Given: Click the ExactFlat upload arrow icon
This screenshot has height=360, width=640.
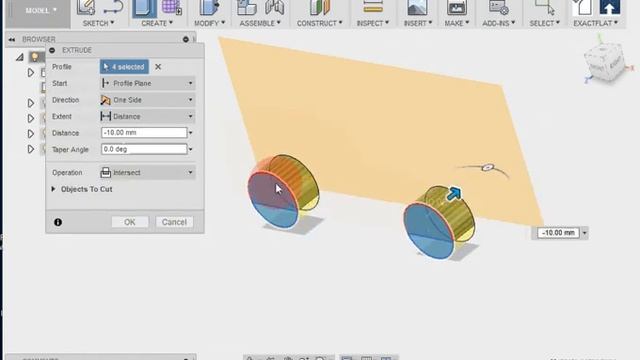Looking at the screenshot, I should pos(609,7).
